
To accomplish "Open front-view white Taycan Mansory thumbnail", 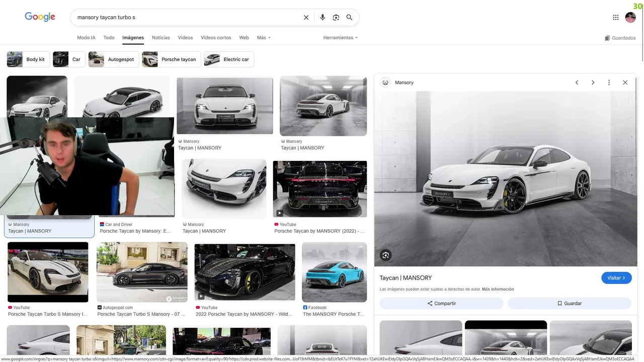I will (x=225, y=106).
